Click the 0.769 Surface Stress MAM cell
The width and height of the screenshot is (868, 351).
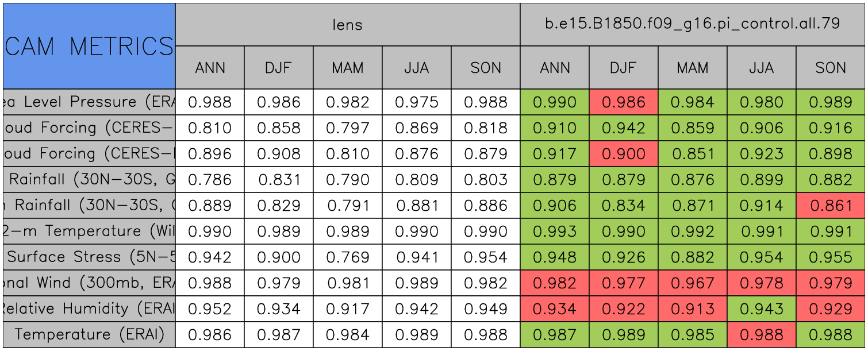[x=347, y=257]
